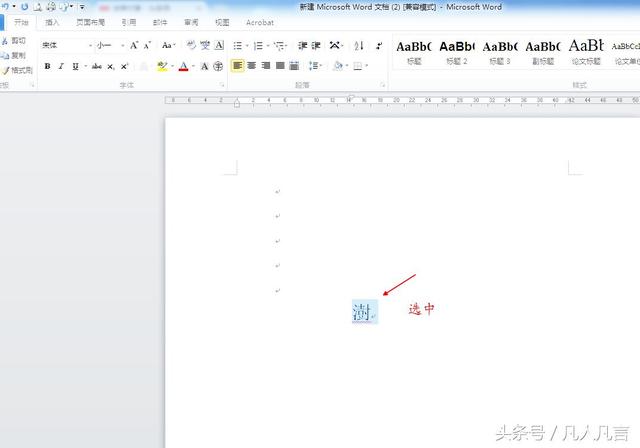The image size is (640, 448).
Task: Click the Asian Layout icon
Action: [x=335, y=45]
